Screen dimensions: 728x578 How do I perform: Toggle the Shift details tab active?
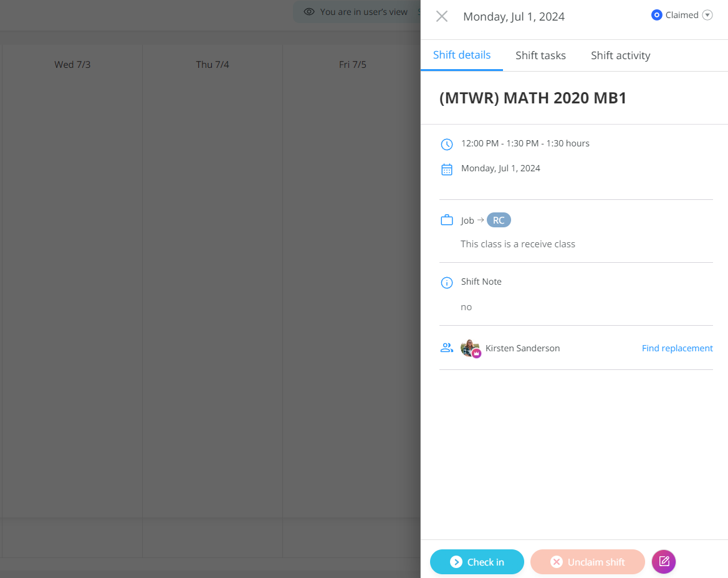[462, 55]
